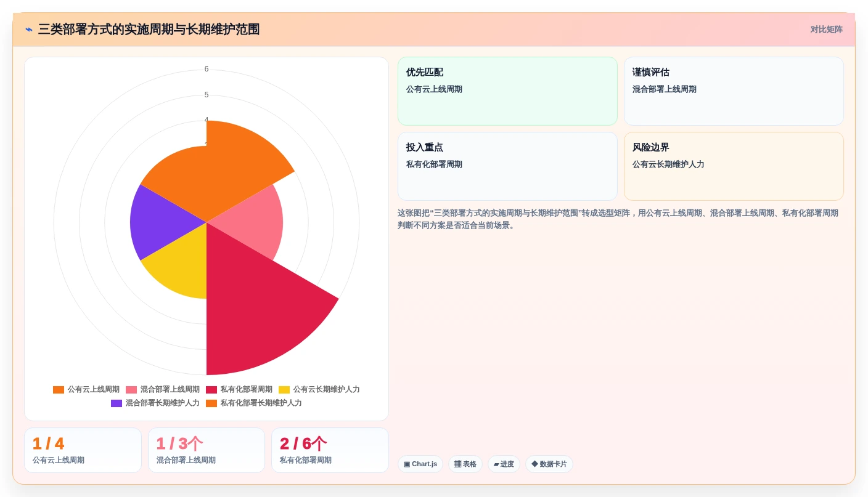Click the swatch beside 私有化部署长期维护人力 in the legend
Viewport: 868px width, 497px height.
(211, 403)
